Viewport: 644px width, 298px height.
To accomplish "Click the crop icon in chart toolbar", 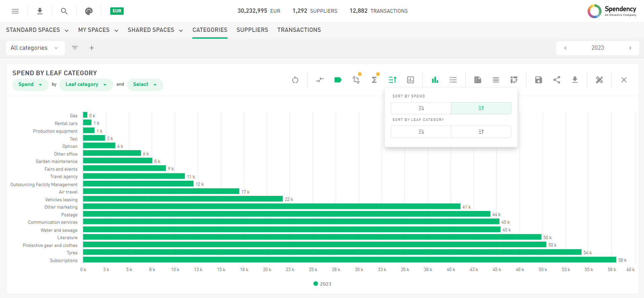I will click(x=356, y=80).
